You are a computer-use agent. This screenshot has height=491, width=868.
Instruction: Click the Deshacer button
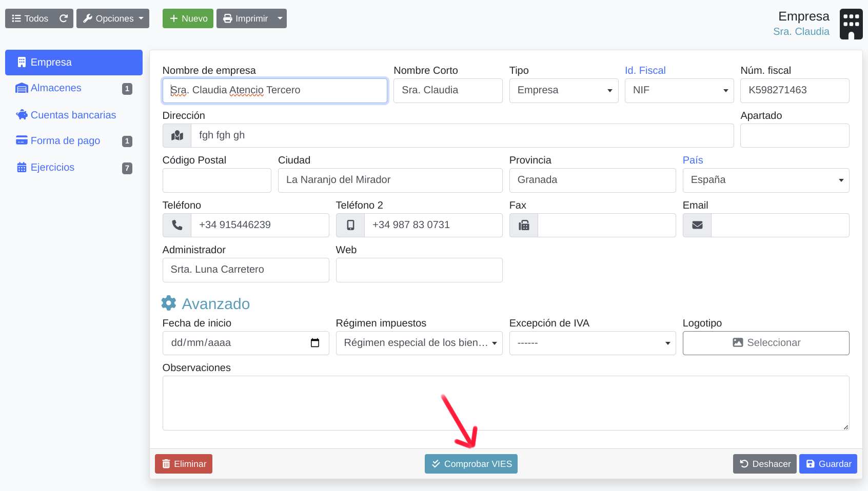coord(764,464)
